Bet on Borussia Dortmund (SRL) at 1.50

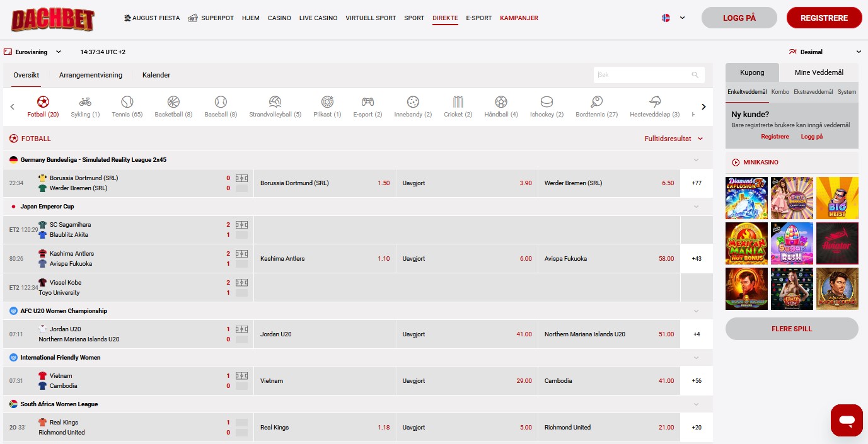(325, 183)
